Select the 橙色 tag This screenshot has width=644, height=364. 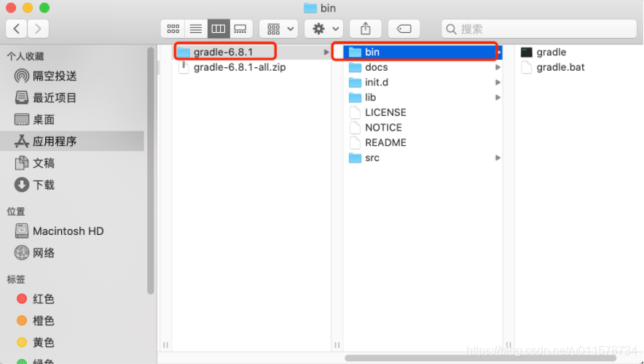72,321
